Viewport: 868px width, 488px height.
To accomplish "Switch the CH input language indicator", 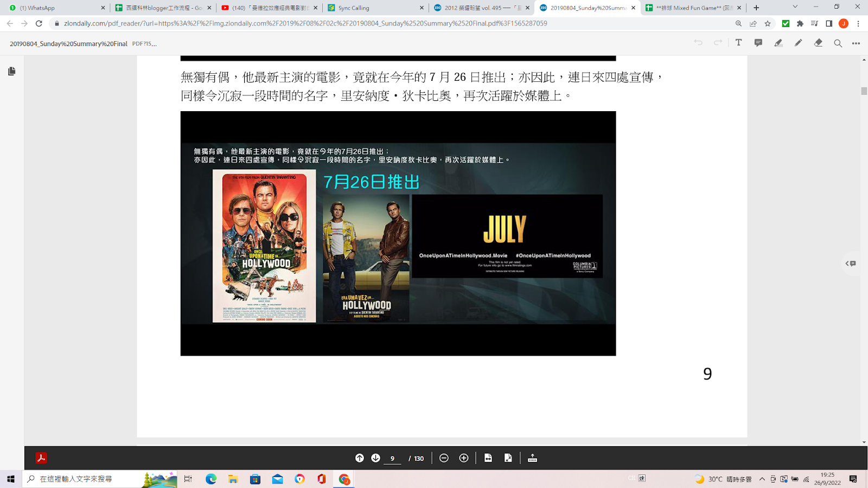I will click(631, 478).
